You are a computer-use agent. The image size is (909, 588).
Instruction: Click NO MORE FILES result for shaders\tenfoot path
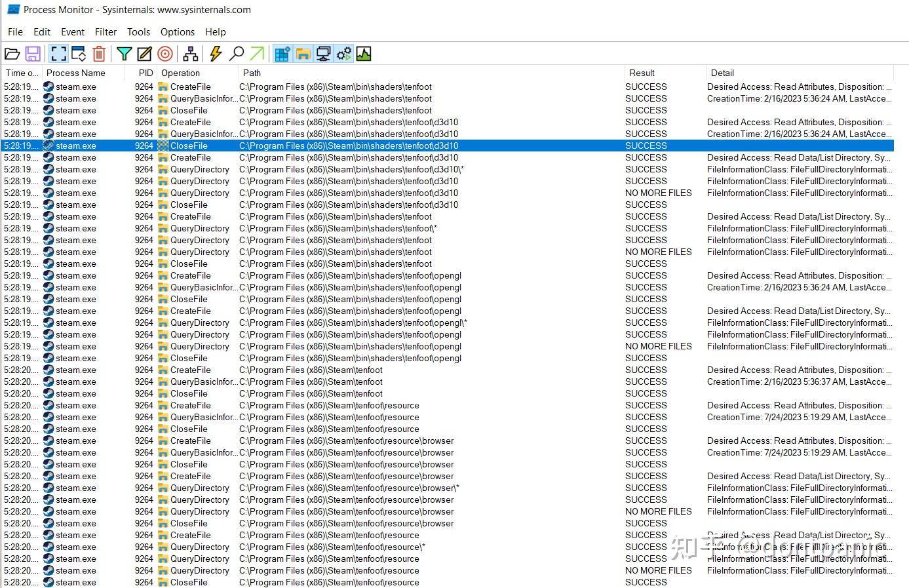(659, 252)
